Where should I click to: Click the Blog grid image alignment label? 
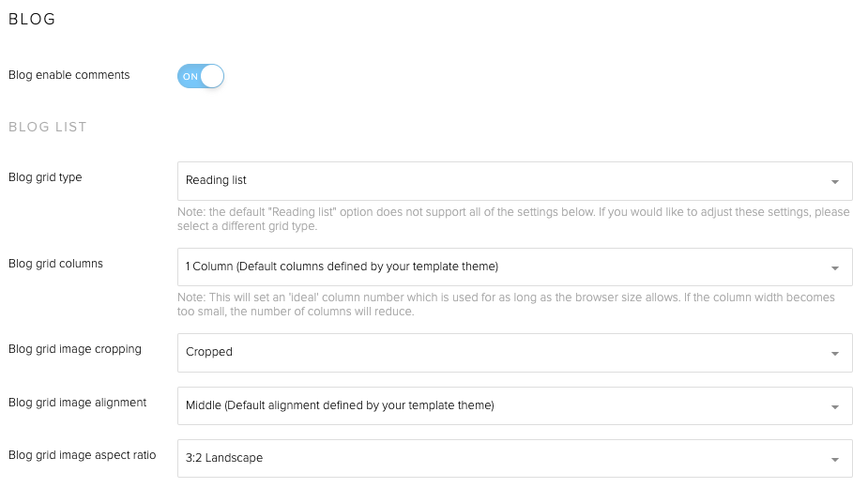(77, 403)
